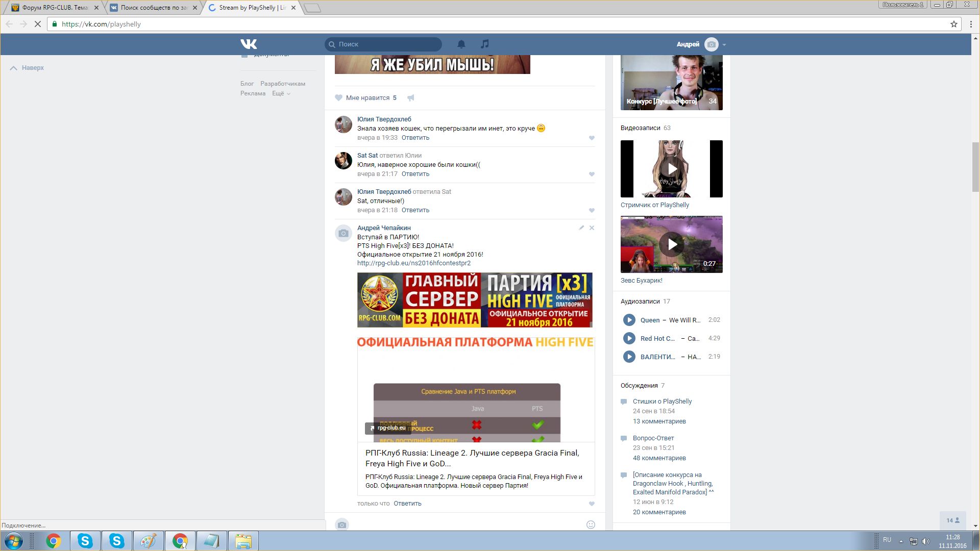Play the Стримчик от PlayShelly video
This screenshot has width=980, height=551.
[x=672, y=169]
